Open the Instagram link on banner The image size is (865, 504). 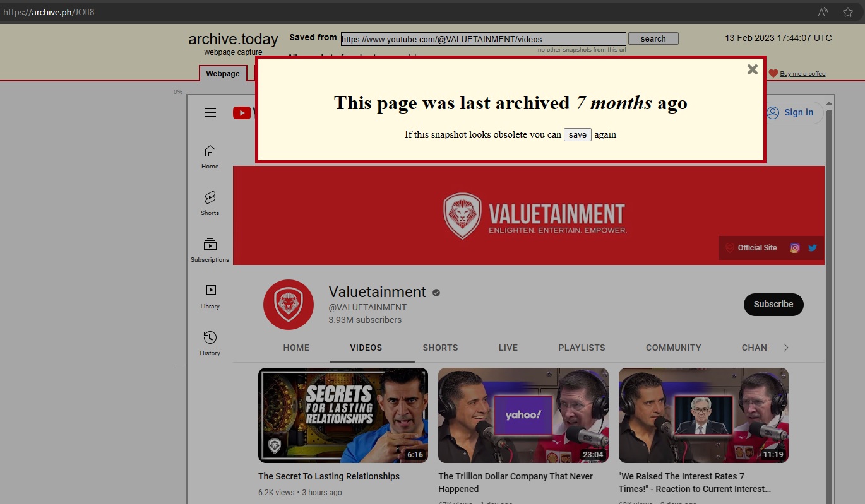click(x=794, y=248)
